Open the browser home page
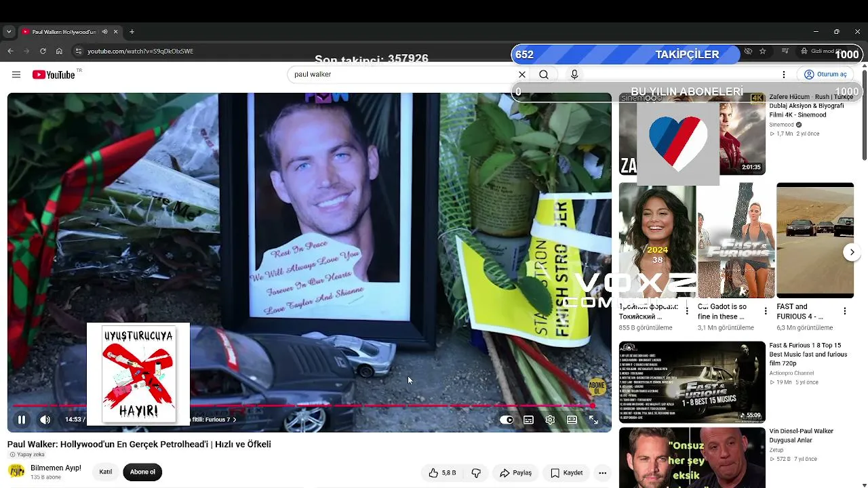This screenshot has height=488, width=868. coord(59,51)
